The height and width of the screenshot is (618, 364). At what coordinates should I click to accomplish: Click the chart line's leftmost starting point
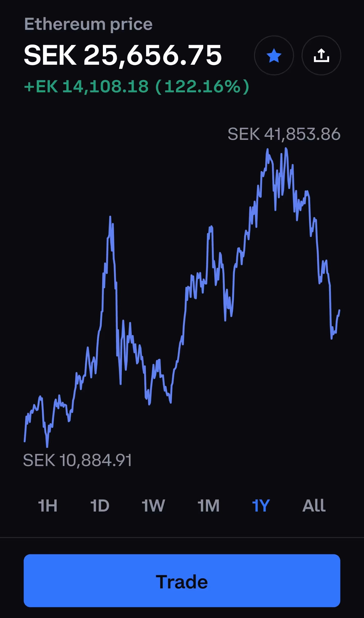[x=25, y=442]
